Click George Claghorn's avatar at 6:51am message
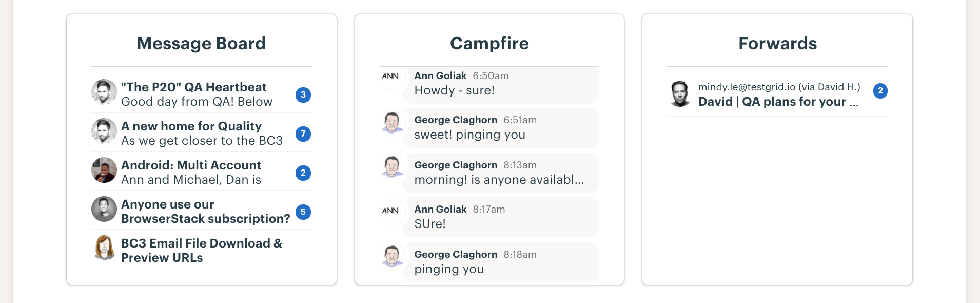 (x=393, y=123)
